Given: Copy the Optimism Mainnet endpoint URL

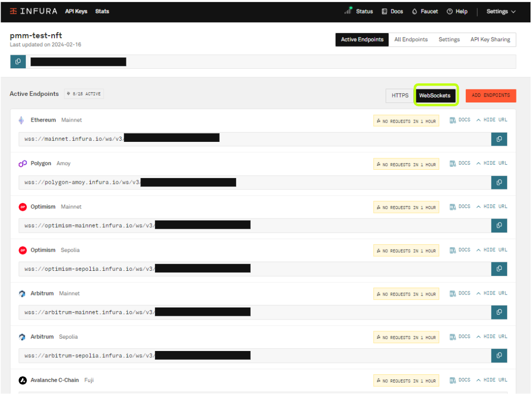Looking at the screenshot, I should pos(499,226).
